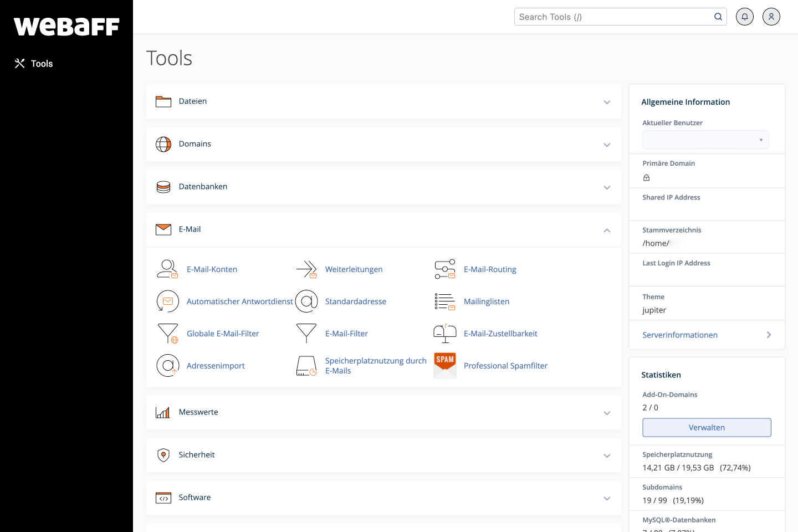Screen dimensions: 798x532
Task: Click the Webaff logo
Action: [x=66, y=27]
